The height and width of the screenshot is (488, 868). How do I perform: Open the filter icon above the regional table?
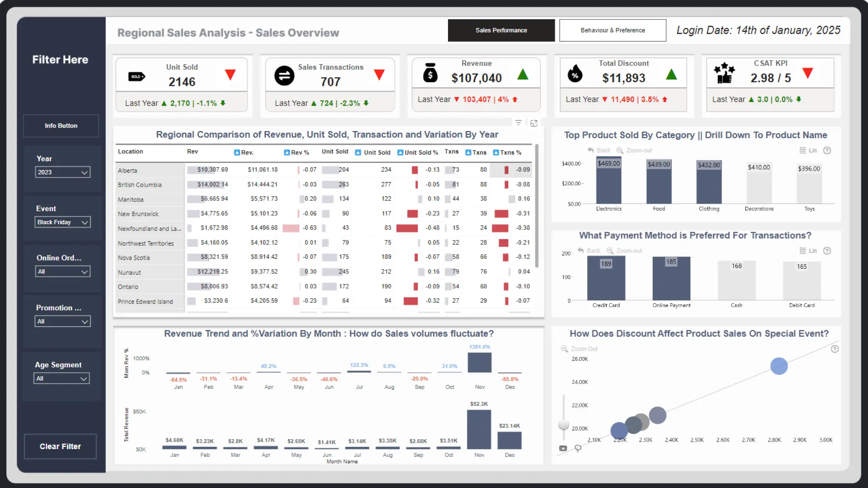click(x=519, y=123)
